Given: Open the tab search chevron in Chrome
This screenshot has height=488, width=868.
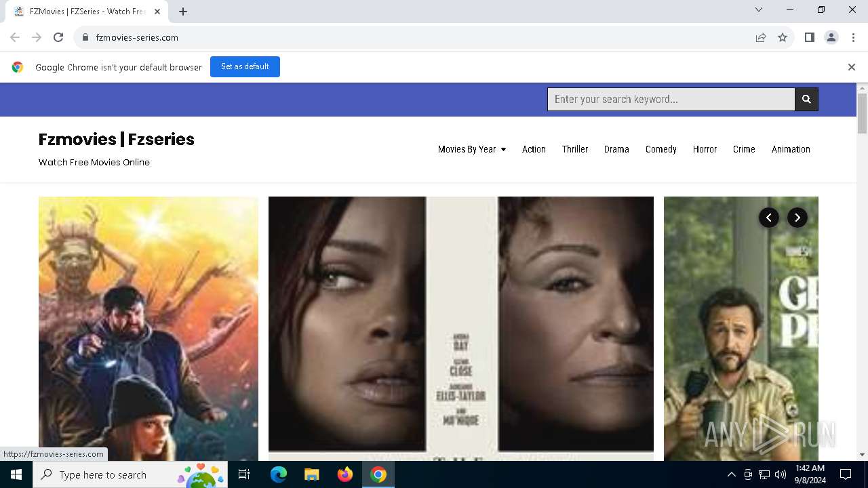Looking at the screenshot, I should (x=759, y=9).
